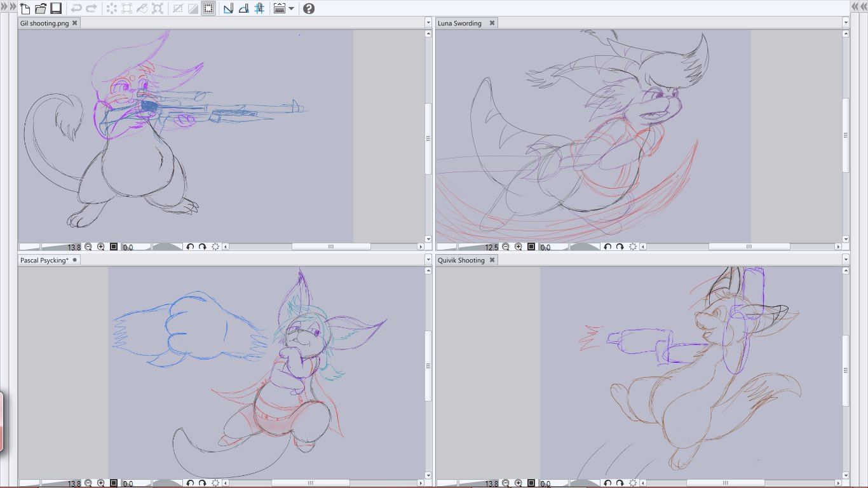Open the Quivik Shooting canvas tab list dropdown
The width and height of the screenshot is (868, 488).
(846, 260)
